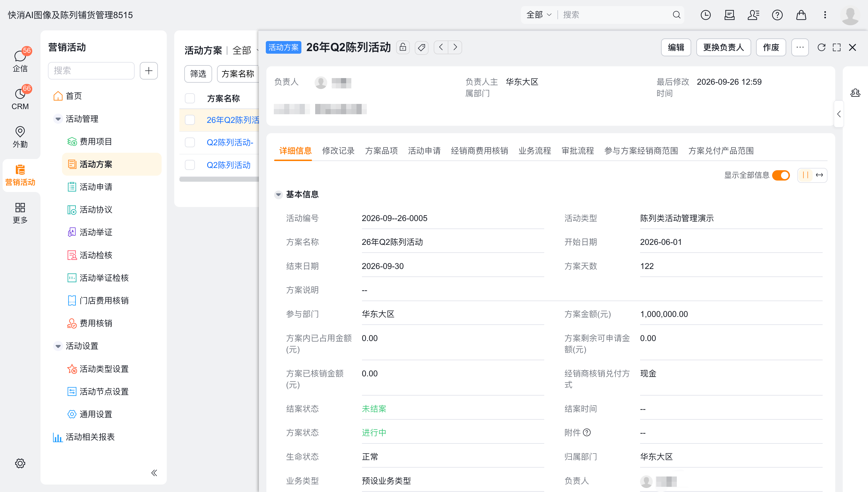Image resolution: width=868 pixels, height=492 pixels.
Task: Expand detail panel to full screen
Action: click(837, 47)
